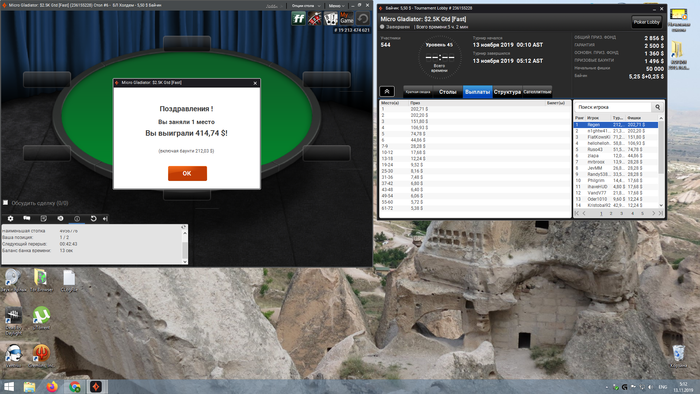Click the replay arrow icon in panel toolbar
Image resolution: width=700 pixels, height=394 pixels.
tap(93, 219)
